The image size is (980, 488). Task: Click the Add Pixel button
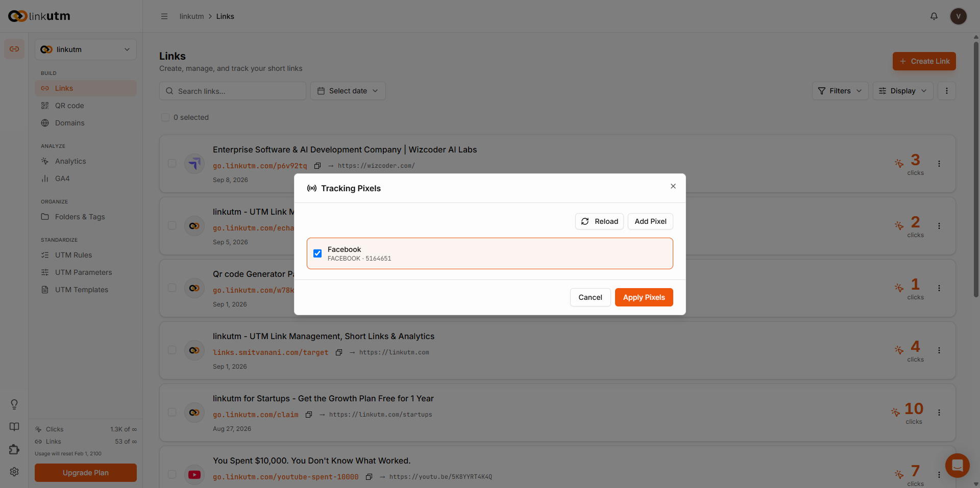pyautogui.click(x=650, y=221)
